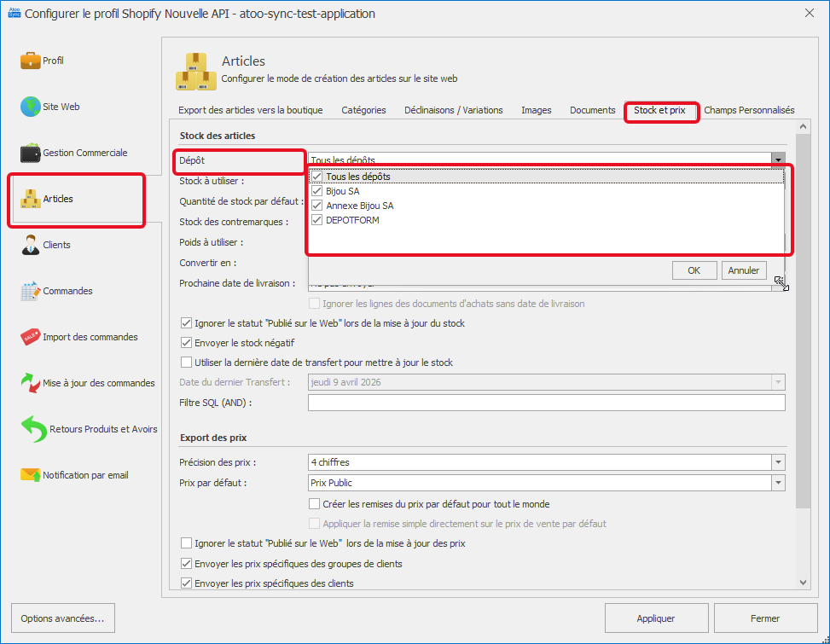Click the Prix Public combo box
Screen dimensions: 830x644
(x=546, y=483)
